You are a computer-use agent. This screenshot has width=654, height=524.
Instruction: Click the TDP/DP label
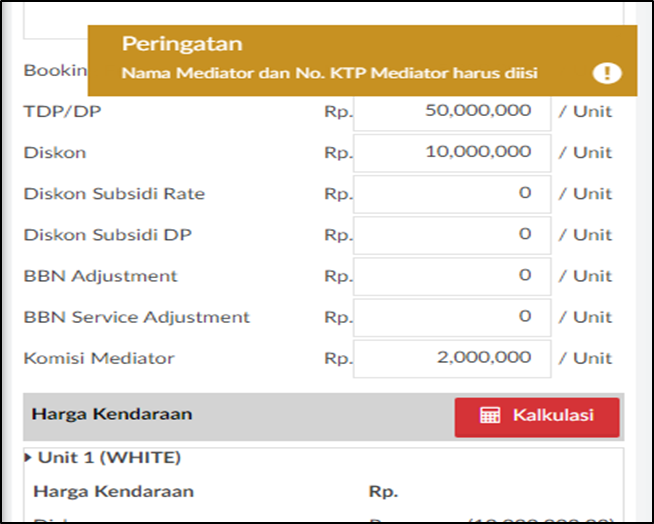pos(63,112)
